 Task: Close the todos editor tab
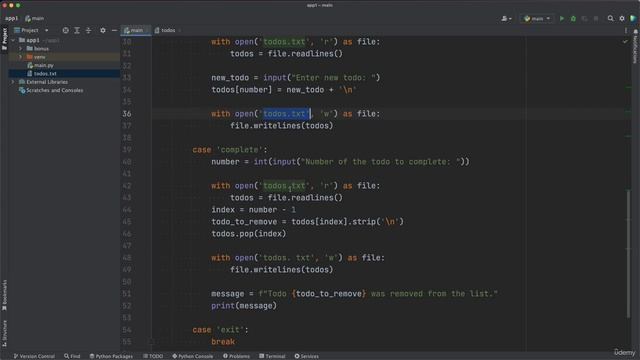[180, 30]
